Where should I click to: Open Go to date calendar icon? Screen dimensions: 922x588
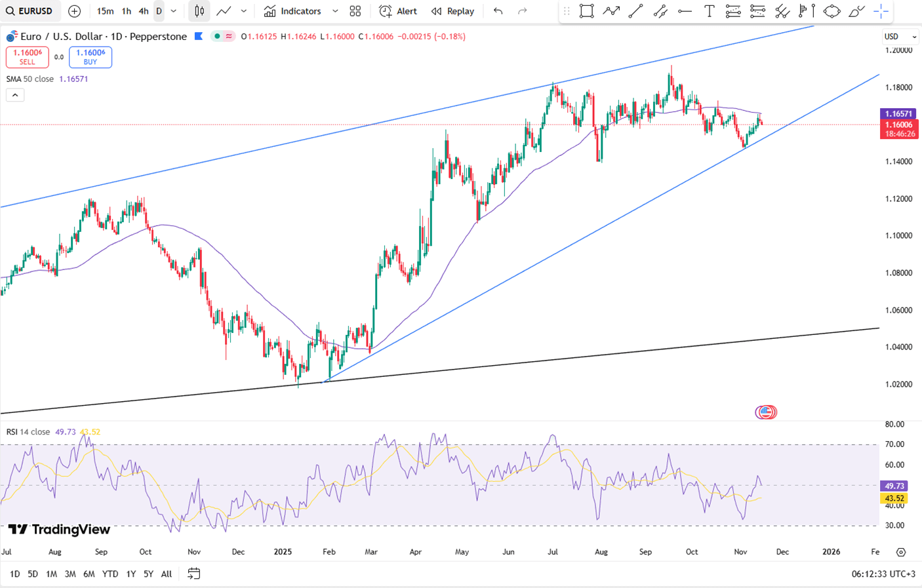193,574
